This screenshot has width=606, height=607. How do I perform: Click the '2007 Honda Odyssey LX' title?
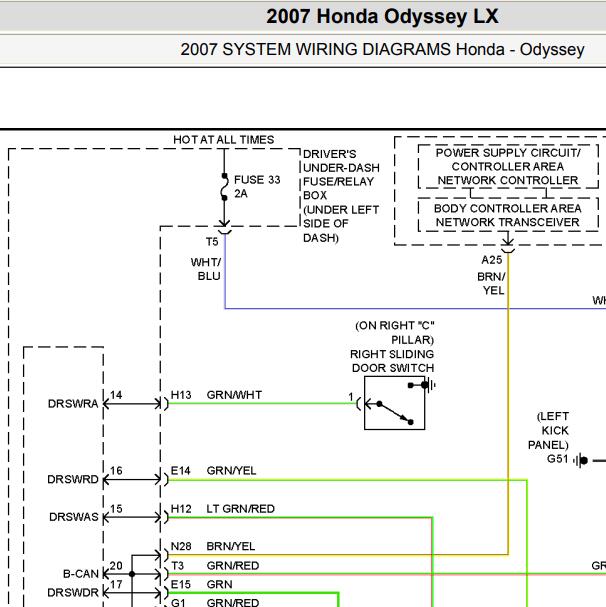(382, 17)
